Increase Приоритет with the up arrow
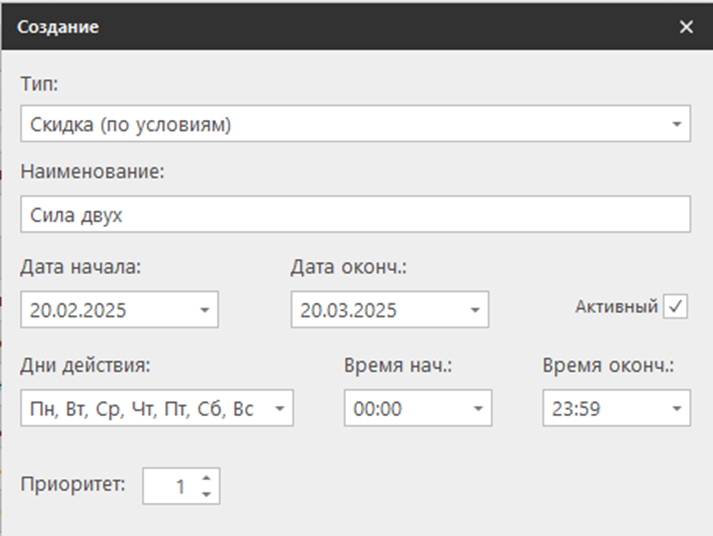Screen dimensions: 713x536 206,479
